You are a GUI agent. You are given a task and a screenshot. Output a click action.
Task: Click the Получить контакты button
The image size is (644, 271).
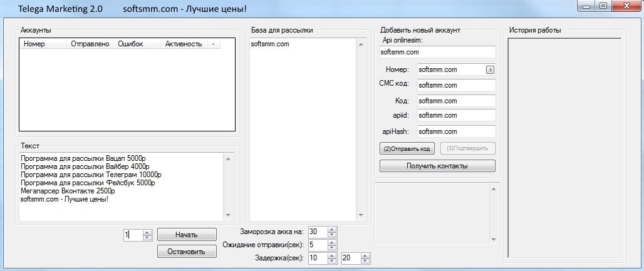(x=437, y=166)
